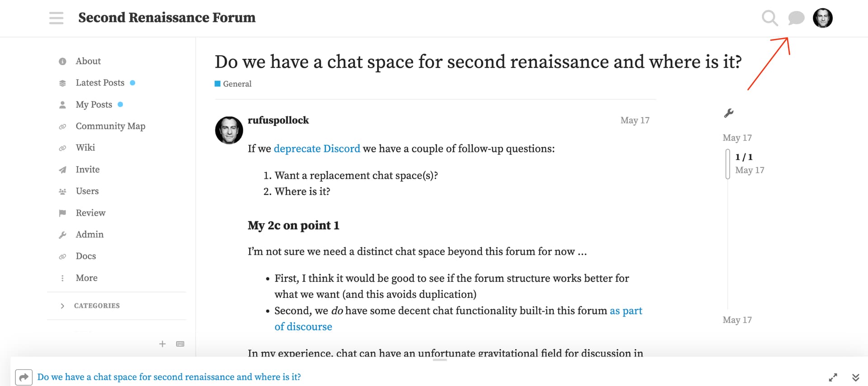Click the timeline scroller handle showing 1/1

tap(728, 164)
